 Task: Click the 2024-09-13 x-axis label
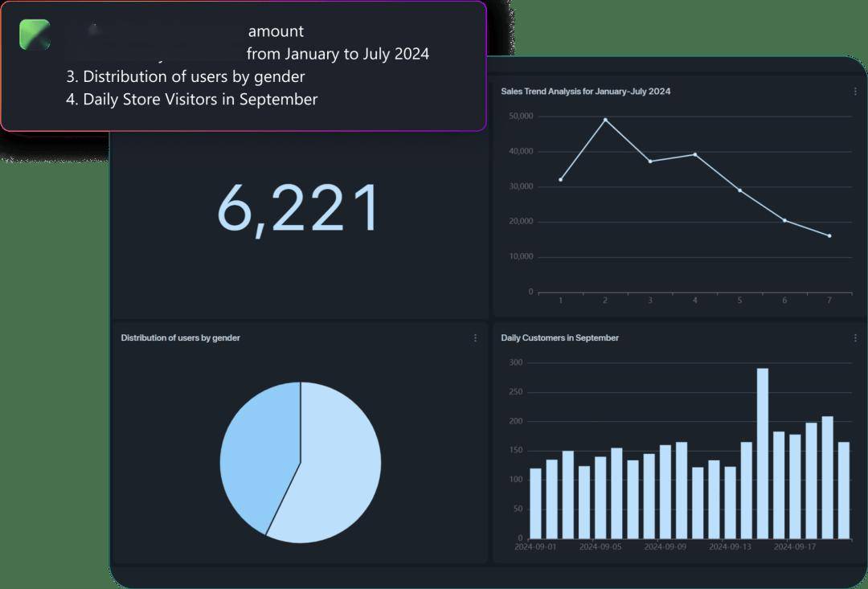pyautogui.click(x=730, y=547)
